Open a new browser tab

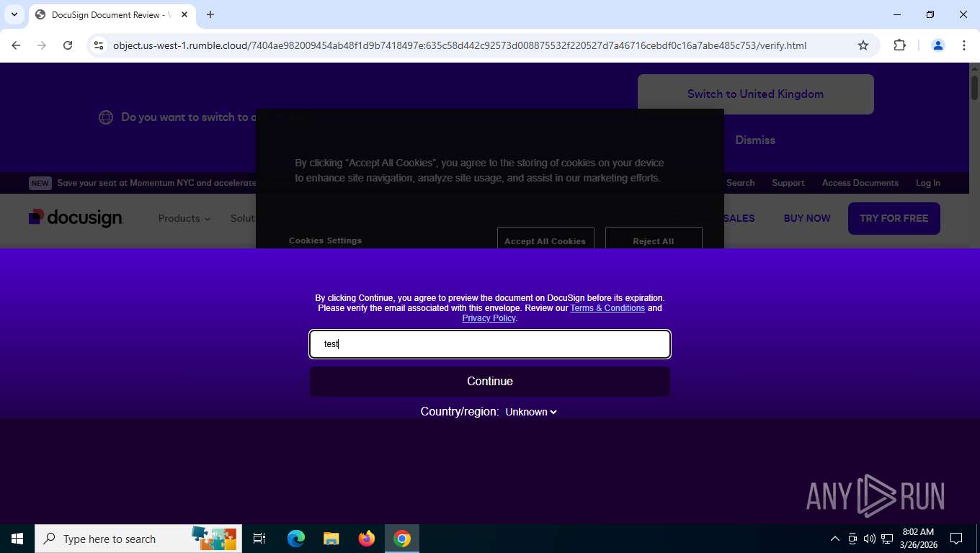pyautogui.click(x=210, y=14)
